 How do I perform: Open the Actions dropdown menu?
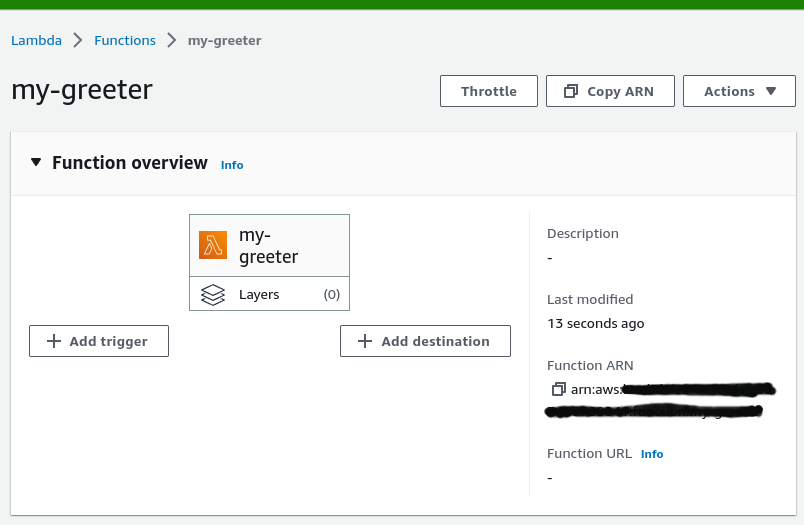click(739, 91)
